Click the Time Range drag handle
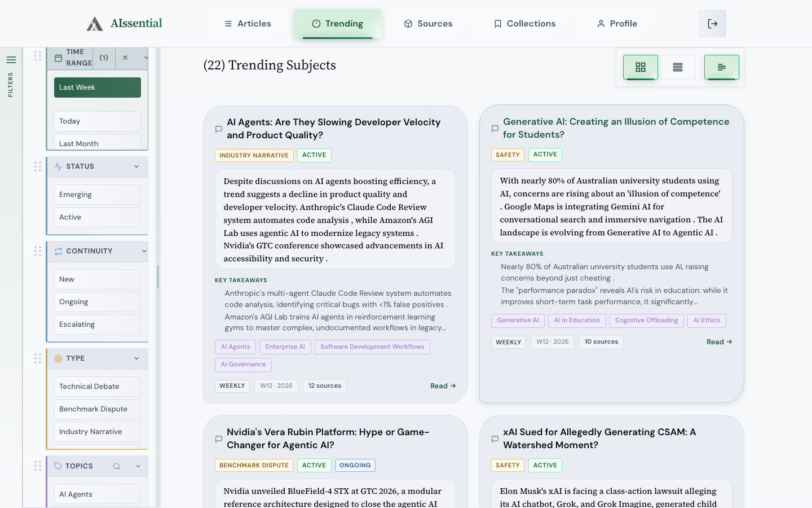This screenshot has height=508, width=812. click(x=38, y=56)
